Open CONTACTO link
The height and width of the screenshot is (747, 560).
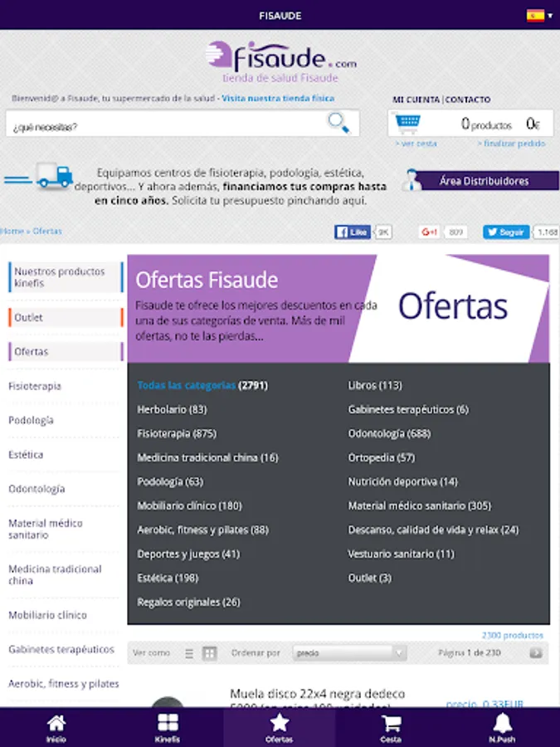click(x=468, y=100)
